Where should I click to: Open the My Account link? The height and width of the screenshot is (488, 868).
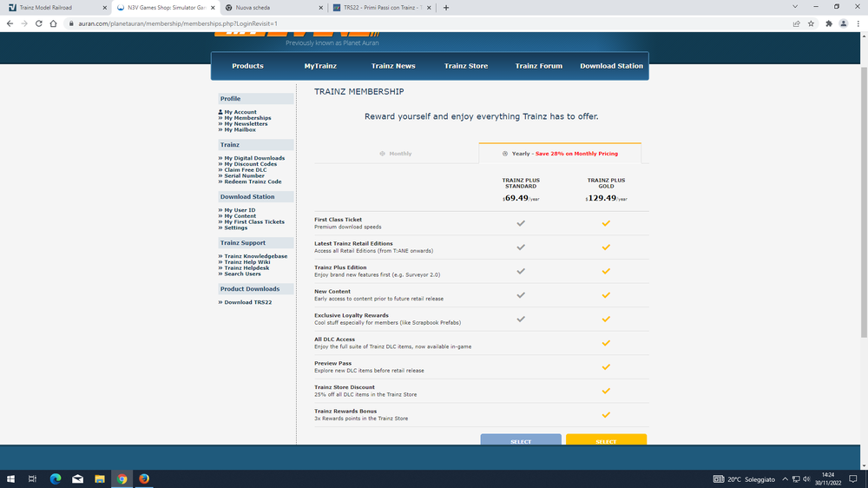(x=240, y=112)
